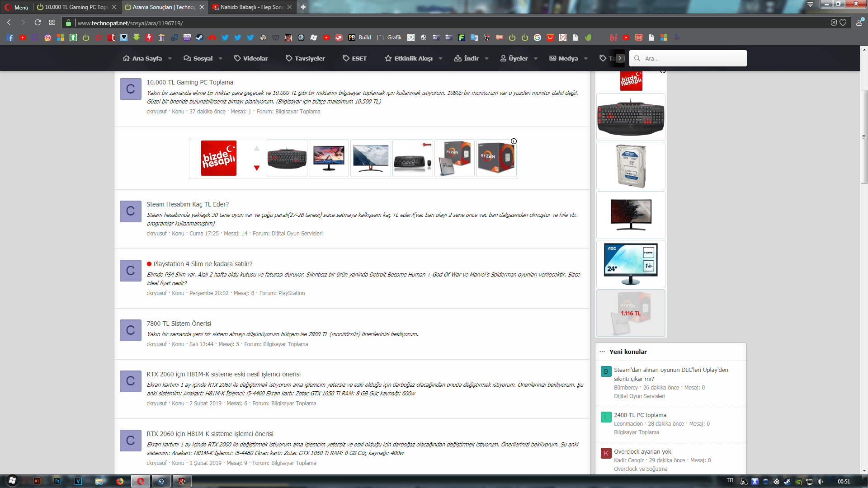Click the Facebook bookmark icon
This screenshot has height=488, width=868.
click(10, 38)
